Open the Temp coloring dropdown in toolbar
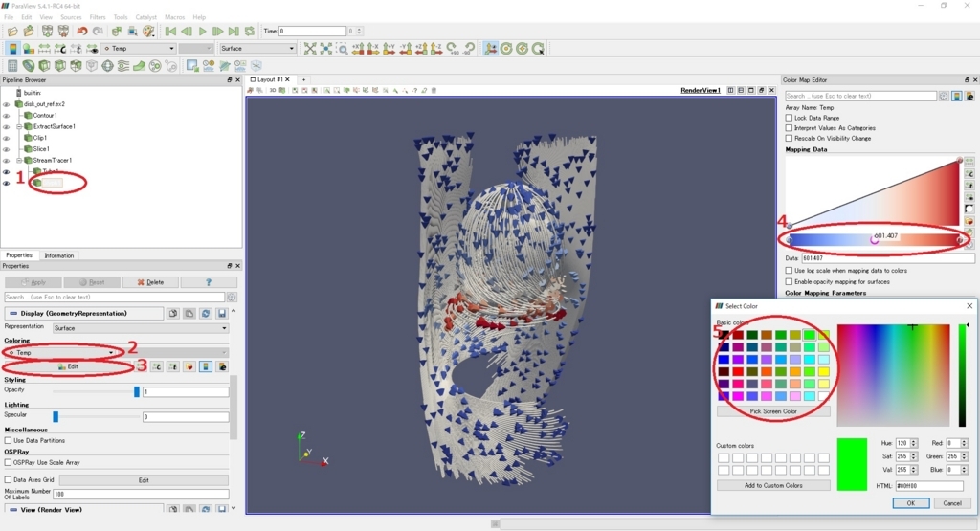This screenshot has width=980, height=531. pos(139,48)
